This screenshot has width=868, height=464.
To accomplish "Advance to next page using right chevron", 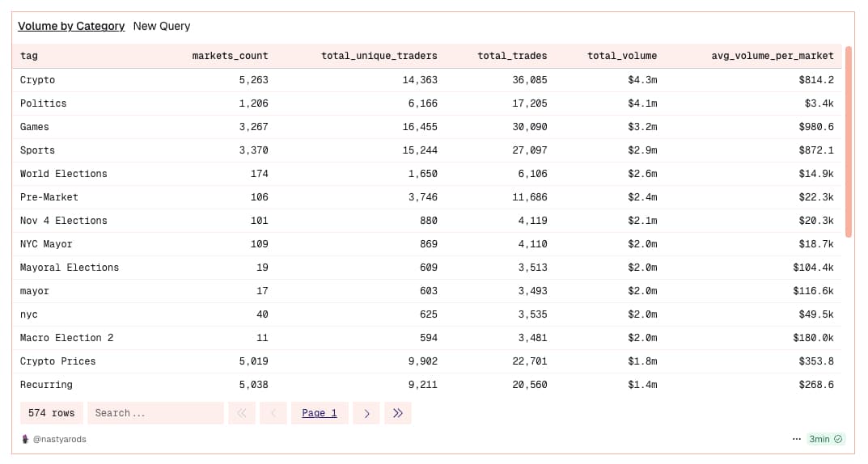I will (366, 413).
